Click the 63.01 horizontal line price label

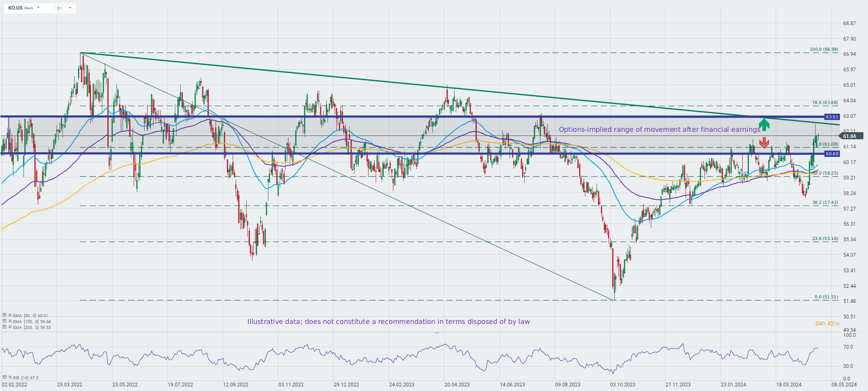(832, 117)
